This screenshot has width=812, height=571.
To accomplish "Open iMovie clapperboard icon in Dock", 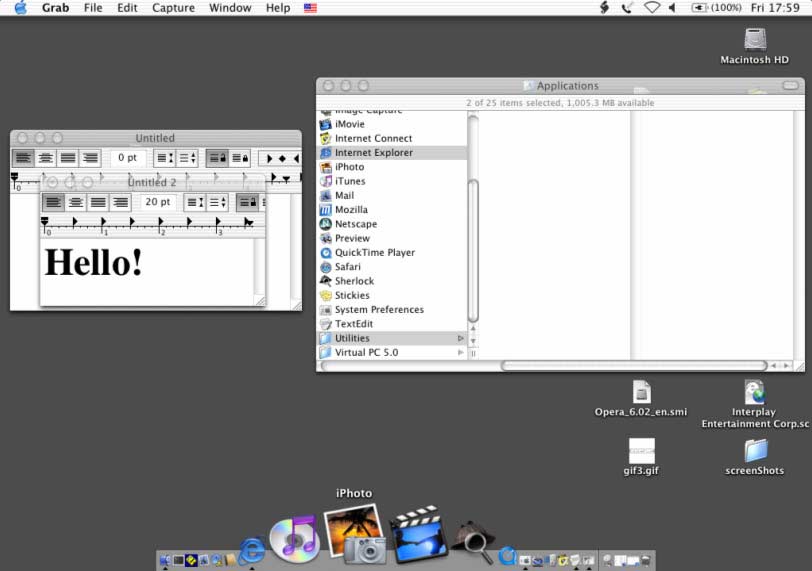I will pyautogui.click(x=417, y=535).
